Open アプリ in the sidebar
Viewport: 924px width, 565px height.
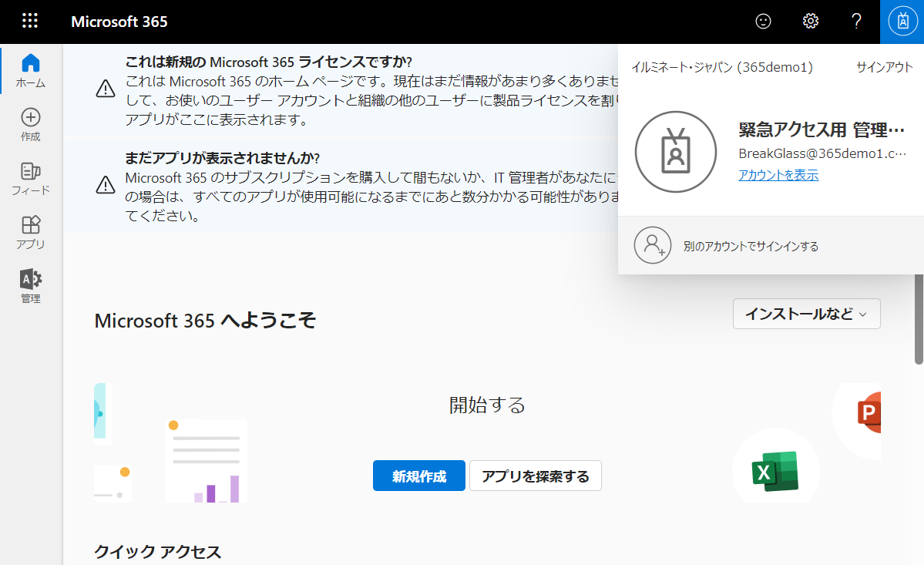click(31, 233)
